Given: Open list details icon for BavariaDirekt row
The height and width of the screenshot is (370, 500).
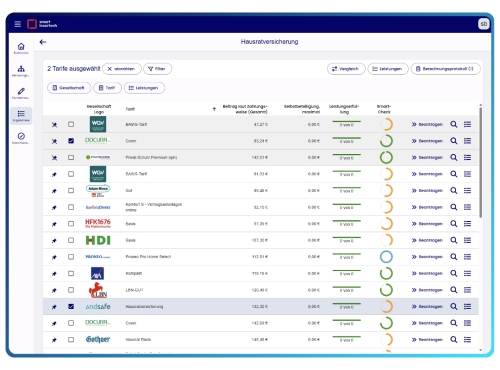Looking at the screenshot, I should tap(467, 207).
